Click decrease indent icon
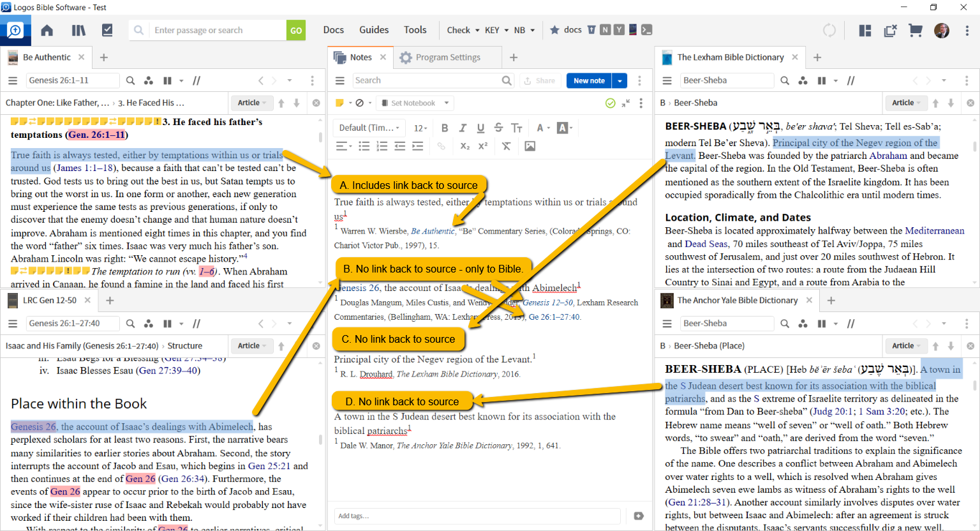980x531 pixels. point(400,146)
